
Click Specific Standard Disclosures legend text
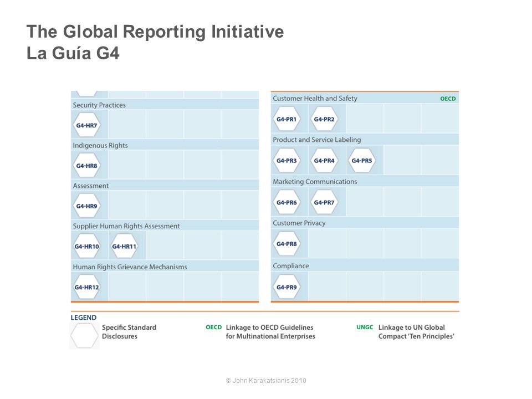pos(129,332)
